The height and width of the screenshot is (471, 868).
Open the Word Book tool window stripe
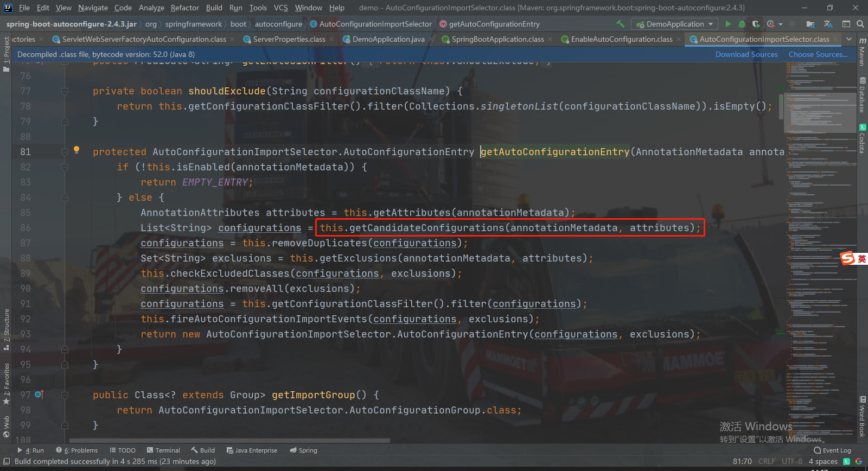pyautogui.click(x=862, y=417)
